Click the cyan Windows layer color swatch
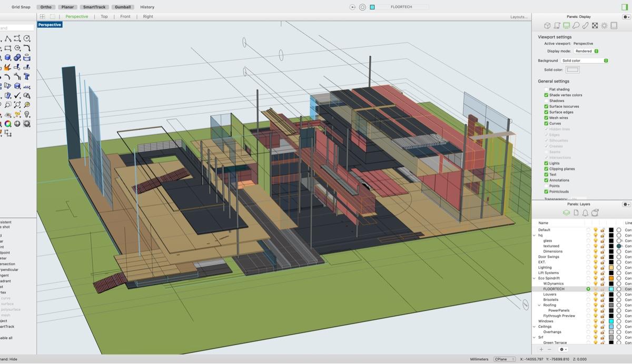This screenshot has height=364, width=632. 611,321
